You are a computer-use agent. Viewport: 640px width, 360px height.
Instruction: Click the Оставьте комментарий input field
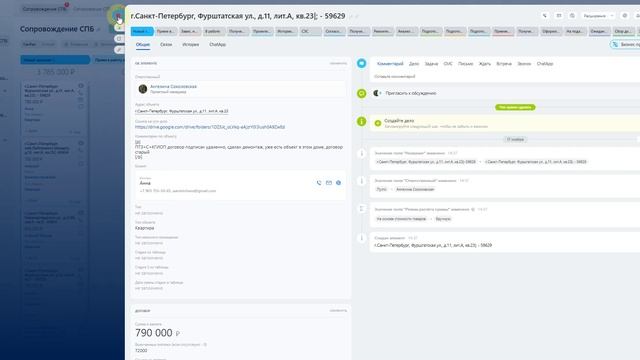505,76
